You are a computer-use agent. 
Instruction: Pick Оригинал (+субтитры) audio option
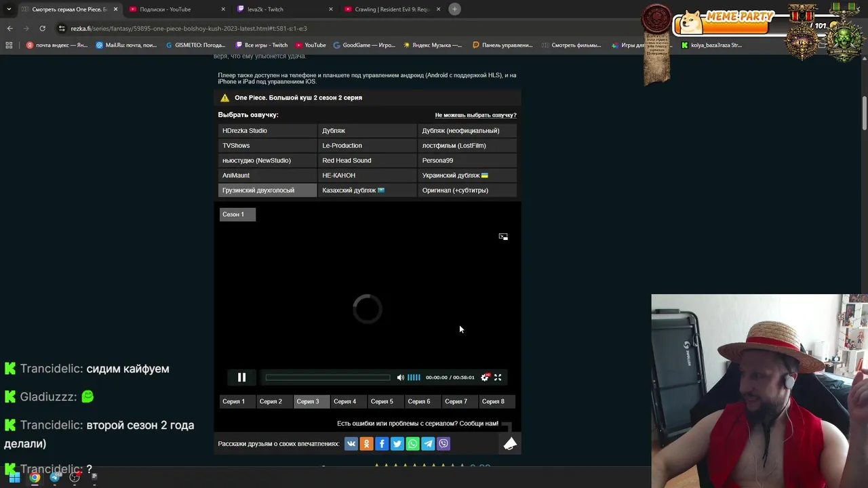[467, 190]
